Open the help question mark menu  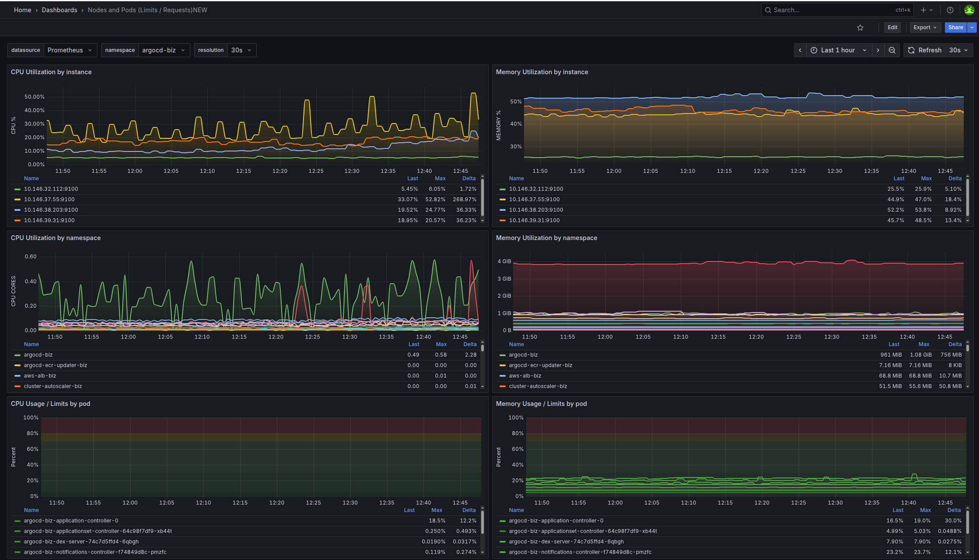click(x=950, y=10)
